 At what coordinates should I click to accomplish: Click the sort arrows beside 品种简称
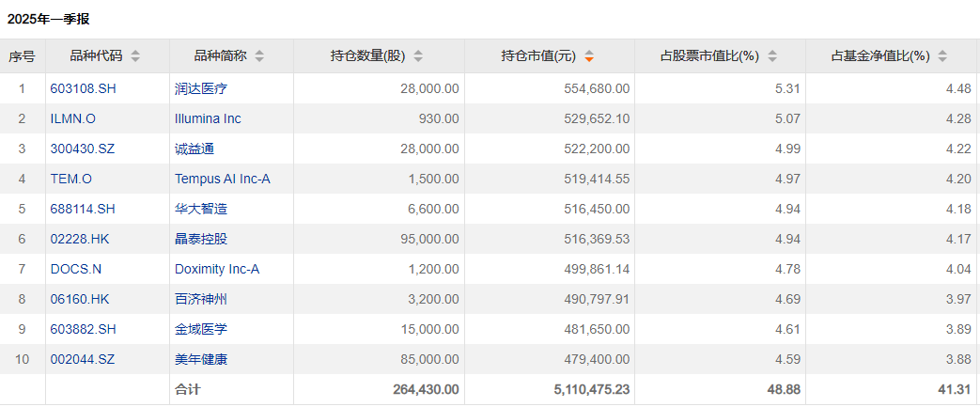click(x=259, y=56)
